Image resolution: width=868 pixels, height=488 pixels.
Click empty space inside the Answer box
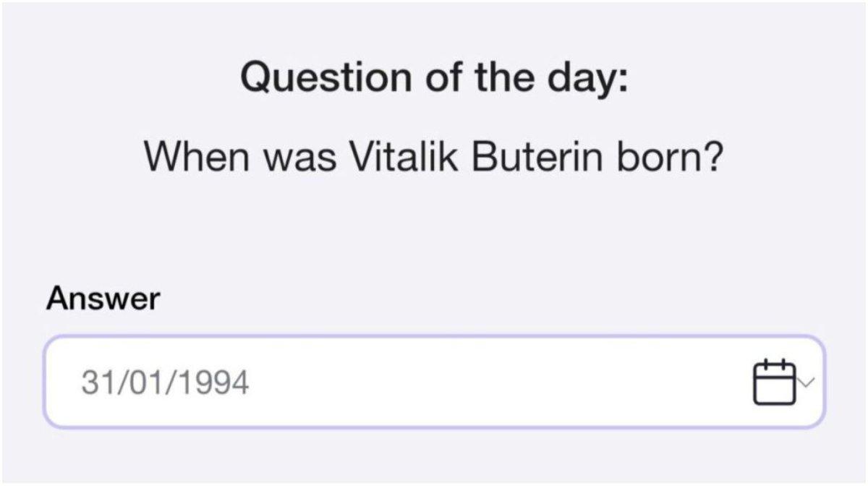point(499,382)
